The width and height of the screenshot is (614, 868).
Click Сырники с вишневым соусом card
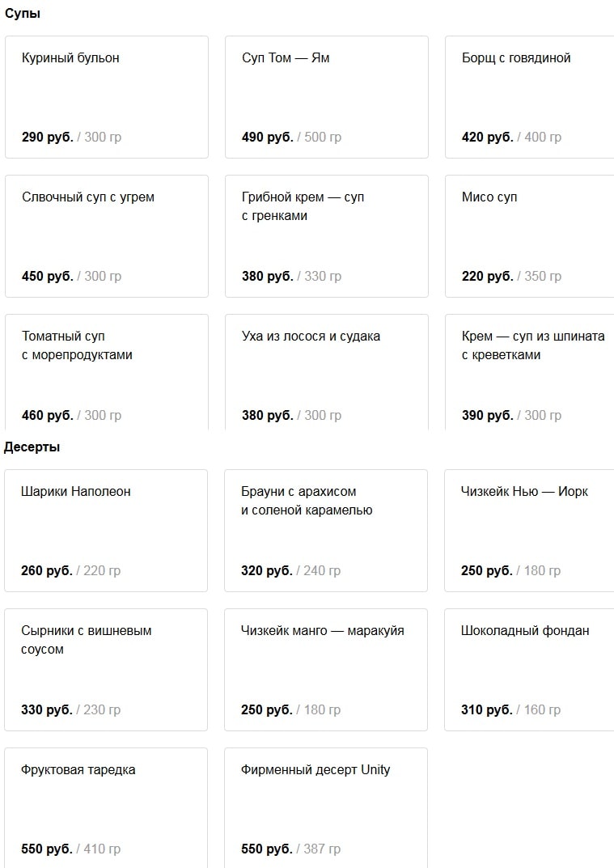click(106, 670)
